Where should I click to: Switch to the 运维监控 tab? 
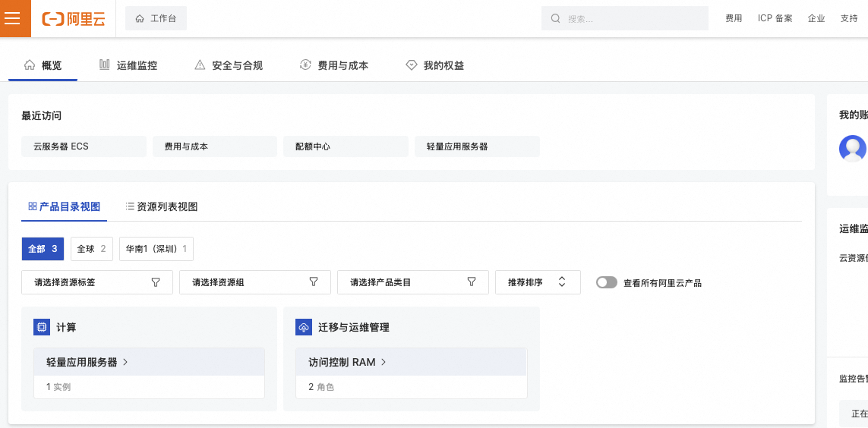tap(128, 65)
